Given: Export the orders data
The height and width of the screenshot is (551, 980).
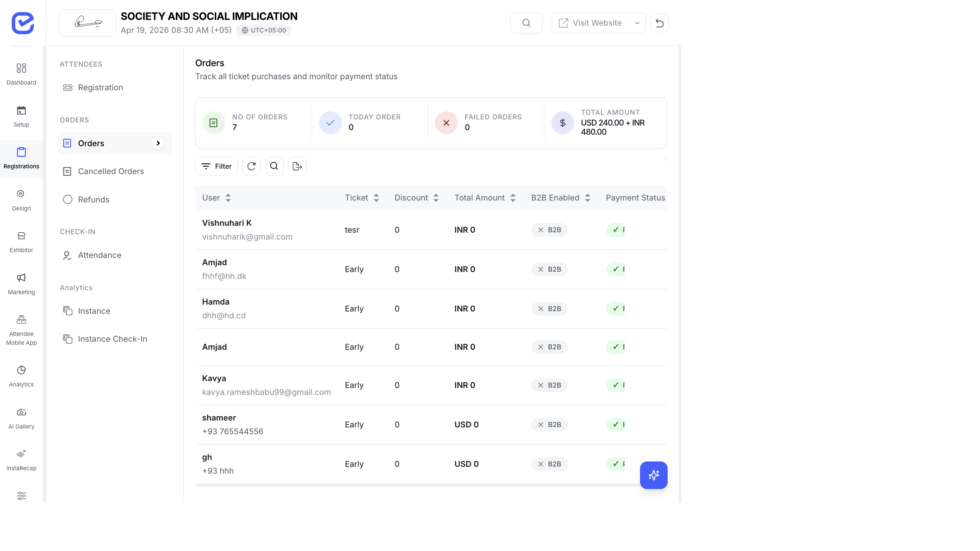Looking at the screenshot, I should coord(297,166).
